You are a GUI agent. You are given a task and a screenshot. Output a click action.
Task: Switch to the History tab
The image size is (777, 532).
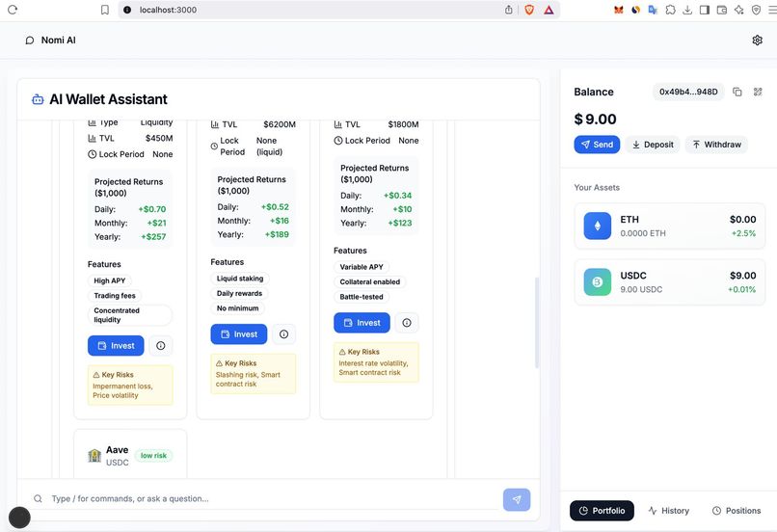click(x=668, y=511)
